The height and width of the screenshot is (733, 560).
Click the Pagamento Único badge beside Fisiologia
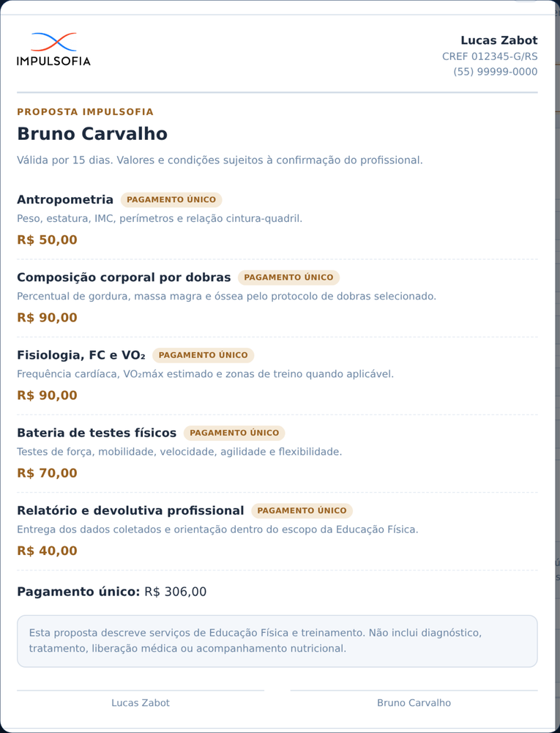tap(203, 355)
